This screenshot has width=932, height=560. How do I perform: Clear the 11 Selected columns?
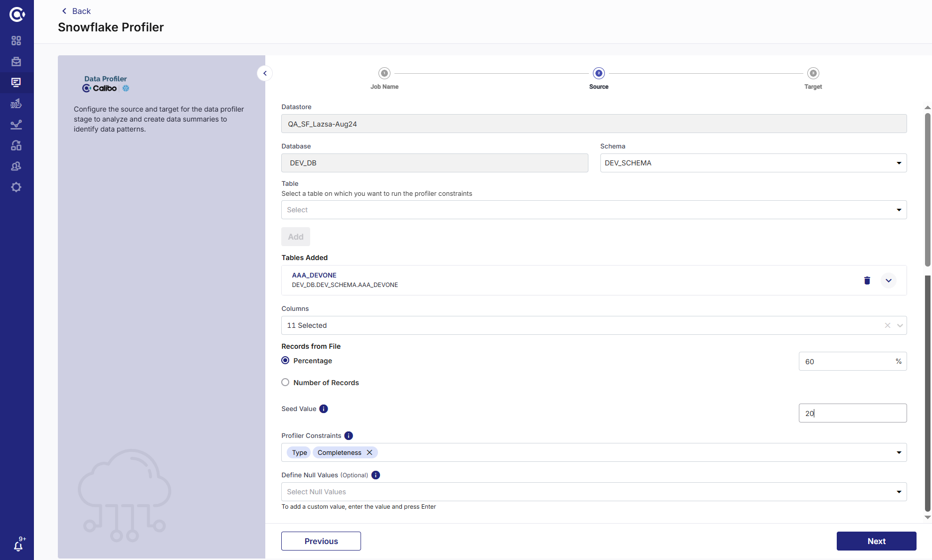[x=887, y=325]
